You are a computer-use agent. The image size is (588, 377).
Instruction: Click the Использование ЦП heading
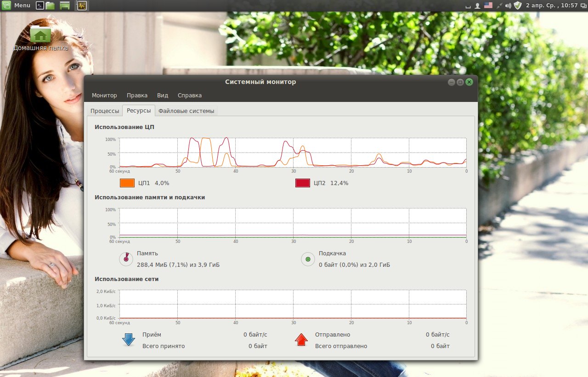[x=124, y=127]
